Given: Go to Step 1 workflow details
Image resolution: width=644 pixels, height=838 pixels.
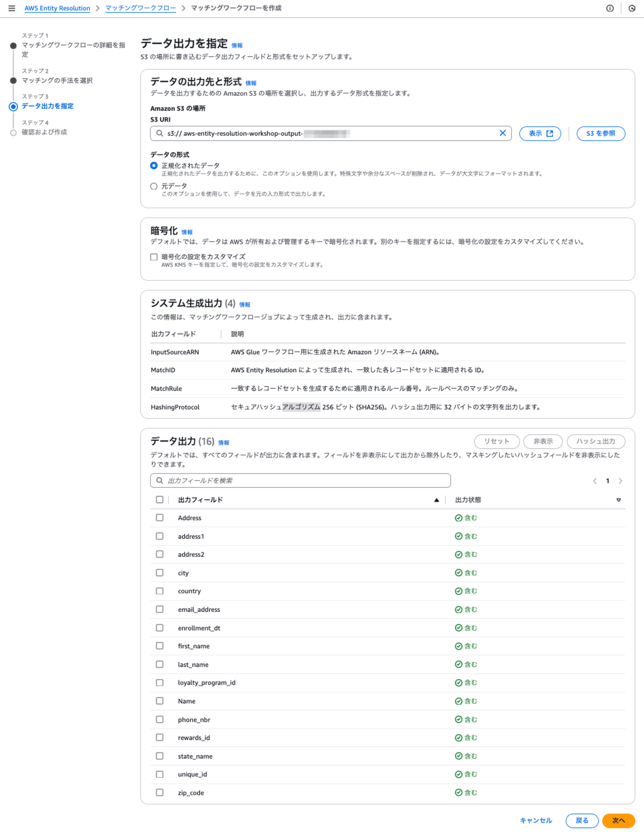Looking at the screenshot, I should 73,49.
